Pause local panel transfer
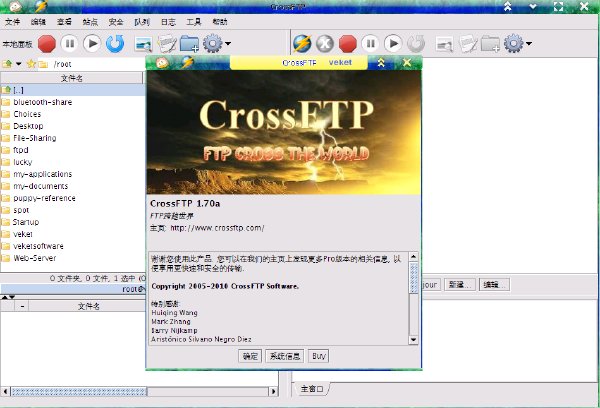 click(70, 44)
